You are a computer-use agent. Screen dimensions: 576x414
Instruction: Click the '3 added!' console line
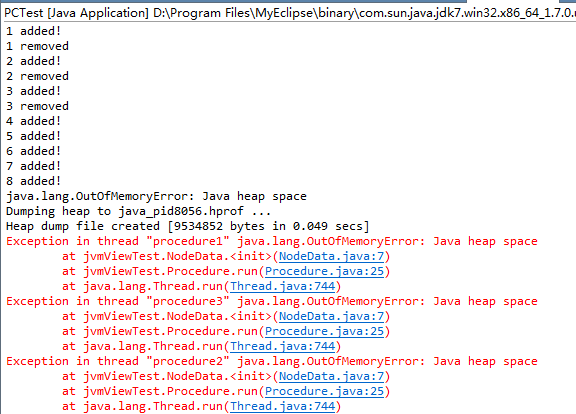(33, 91)
